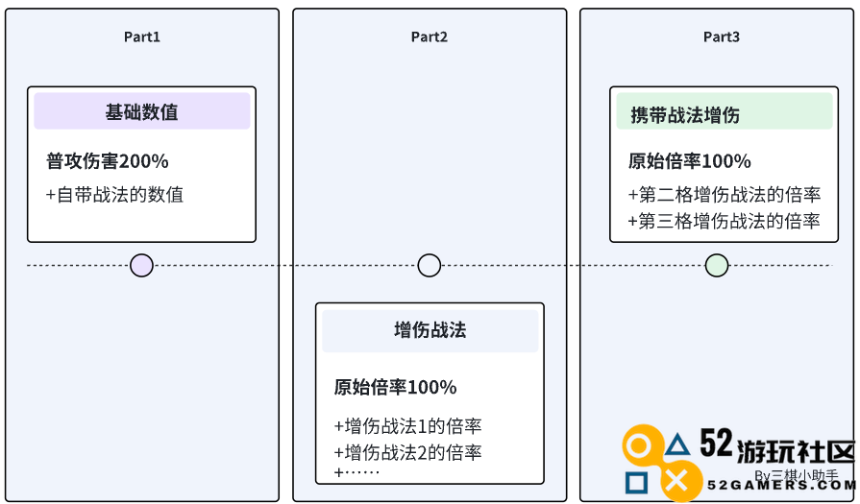860x504 pixels.
Task: Click the text 普攻伤害200%
Action: [108, 161]
